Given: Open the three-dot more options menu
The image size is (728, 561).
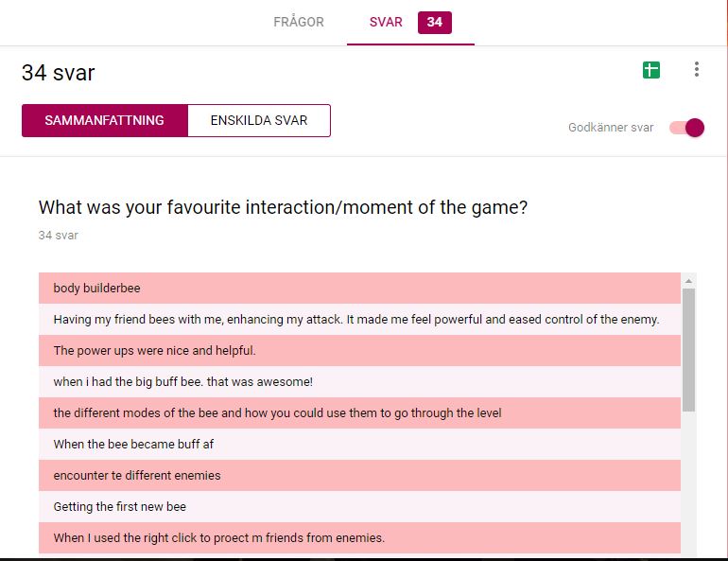Looking at the screenshot, I should coord(697,69).
